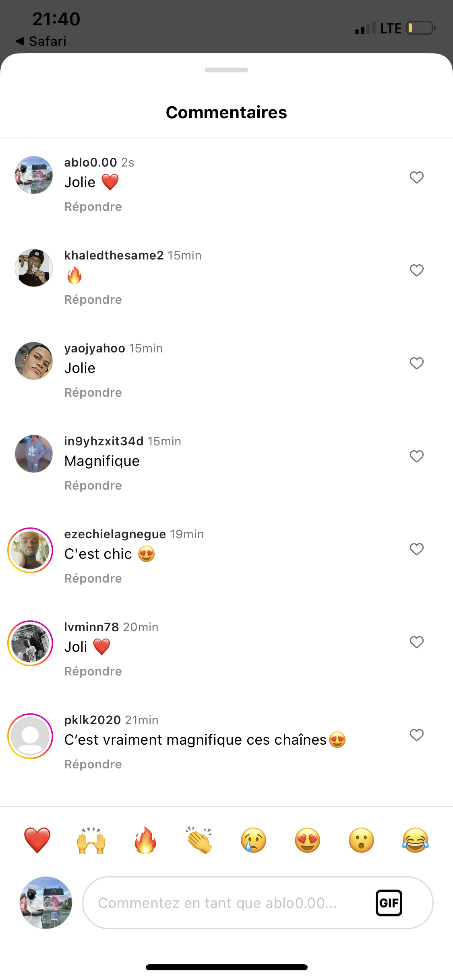Tap the raised hands emoji reaction

91,840
